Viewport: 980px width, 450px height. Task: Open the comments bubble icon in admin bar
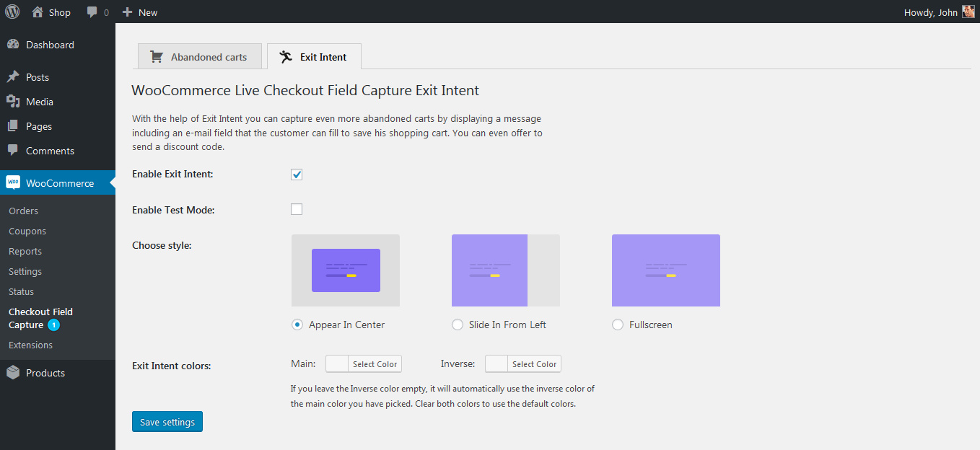pyautogui.click(x=92, y=12)
